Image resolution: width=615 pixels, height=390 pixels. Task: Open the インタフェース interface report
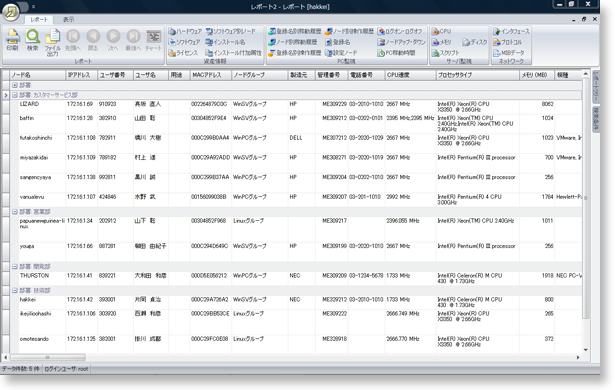pos(511,31)
